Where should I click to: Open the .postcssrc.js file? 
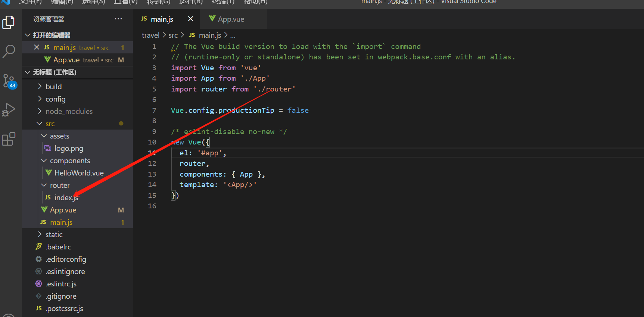point(77,308)
